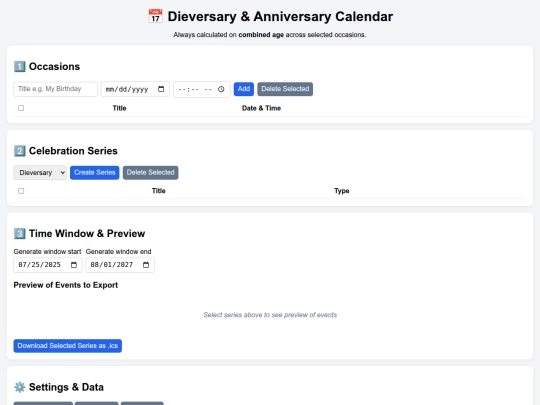Click number two badge beside Celebration Series

coord(20,151)
